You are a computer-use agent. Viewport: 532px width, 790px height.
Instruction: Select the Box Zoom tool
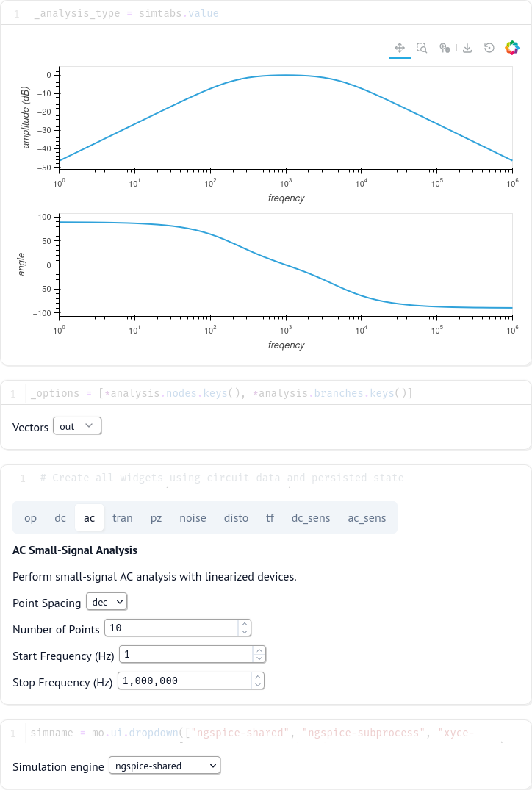coord(422,48)
